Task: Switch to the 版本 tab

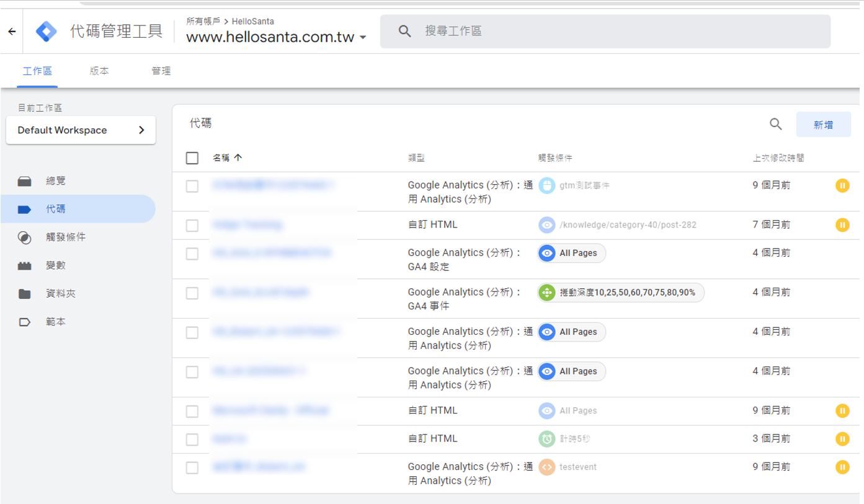Action: (99, 71)
